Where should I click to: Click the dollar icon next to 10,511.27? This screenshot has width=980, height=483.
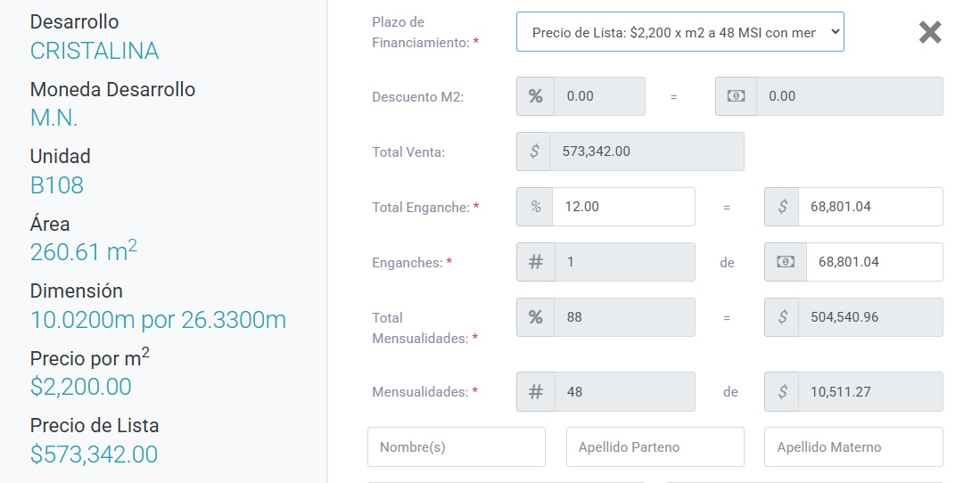tap(782, 392)
